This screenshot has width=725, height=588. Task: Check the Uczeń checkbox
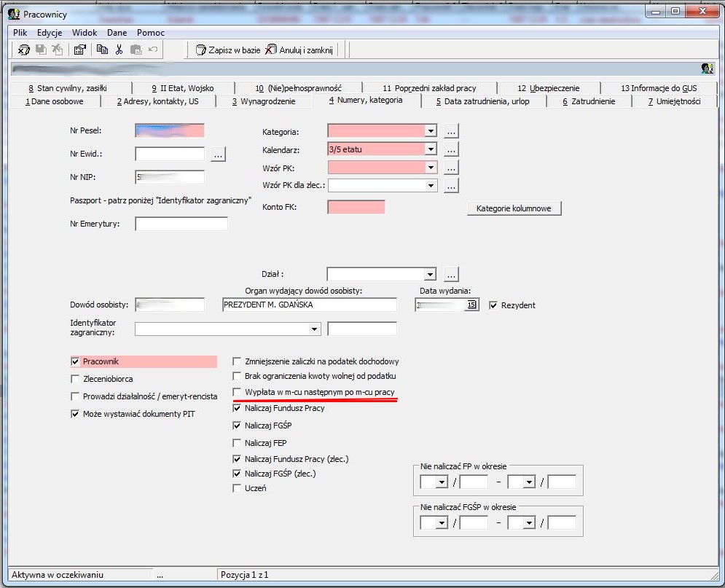click(237, 488)
